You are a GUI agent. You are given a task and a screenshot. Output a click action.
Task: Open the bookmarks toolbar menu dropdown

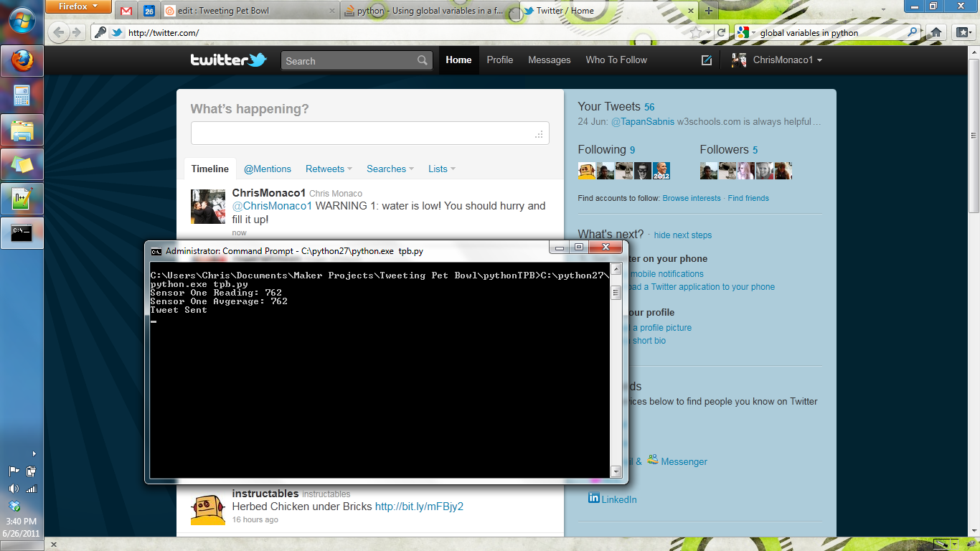tap(963, 32)
